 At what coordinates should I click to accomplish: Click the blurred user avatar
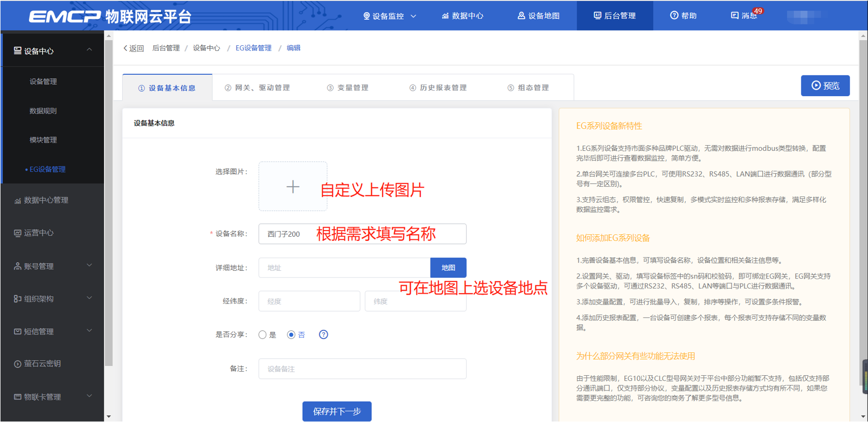pos(803,16)
